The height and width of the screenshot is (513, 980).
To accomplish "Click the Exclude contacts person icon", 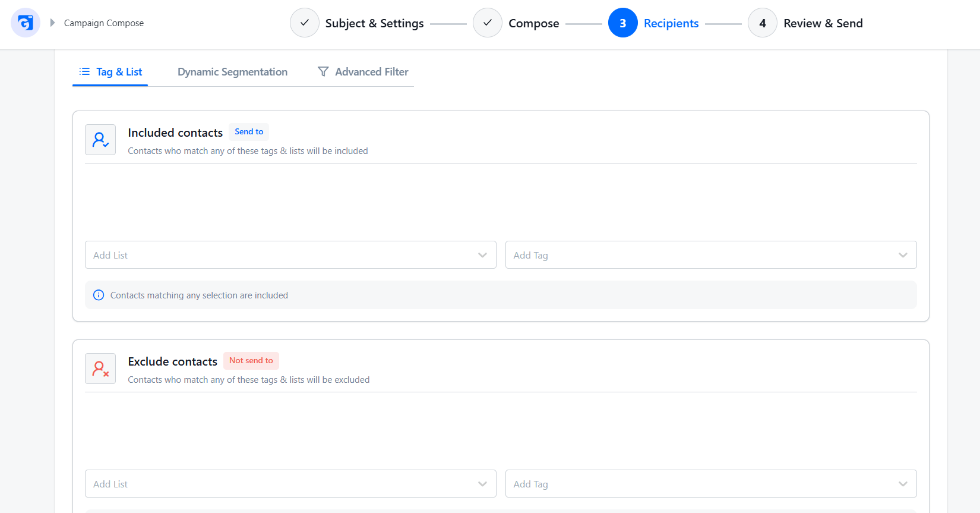I will tap(100, 369).
